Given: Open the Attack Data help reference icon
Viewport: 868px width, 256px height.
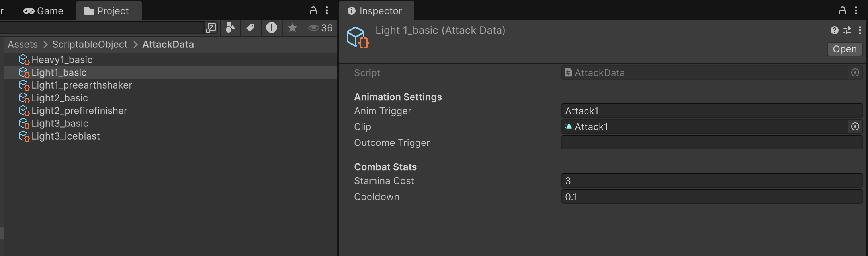Looking at the screenshot, I should coord(834,30).
